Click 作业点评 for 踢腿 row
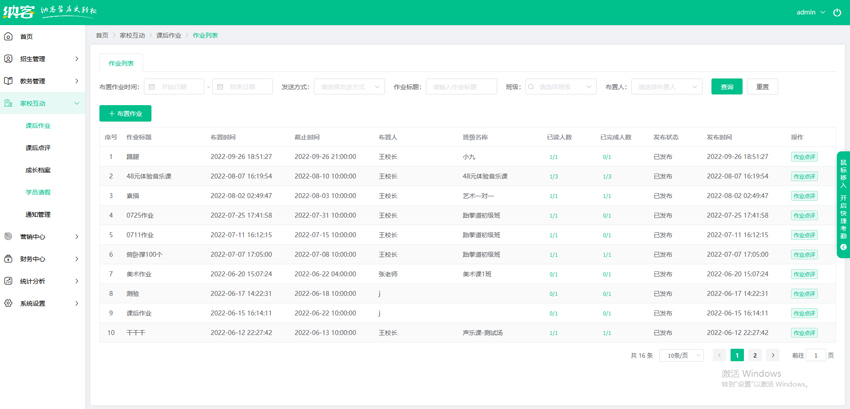The height and width of the screenshot is (409, 850). click(x=804, y=157)
